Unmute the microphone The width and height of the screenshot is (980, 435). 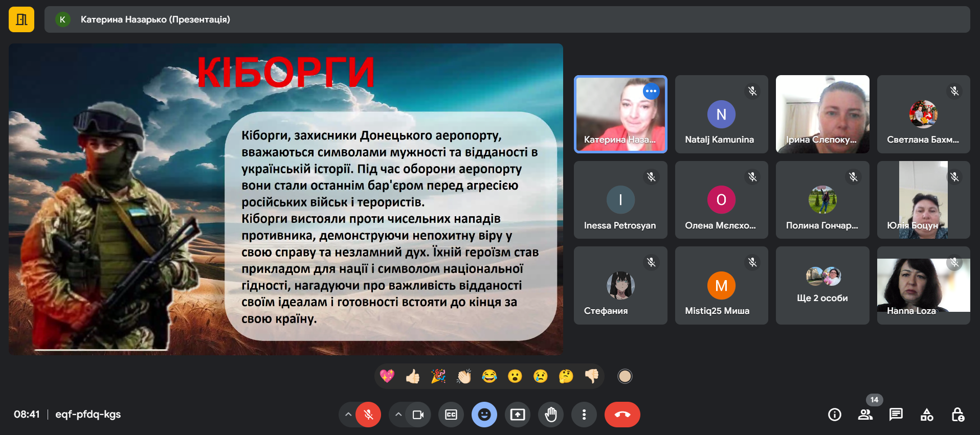(368, 415)
